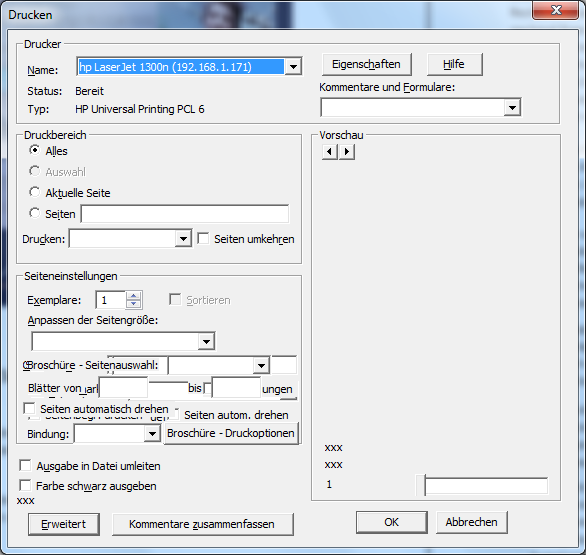586x555 pixels.
Task: Open the Drucken subset dropdown
Action: coord(183,238)
